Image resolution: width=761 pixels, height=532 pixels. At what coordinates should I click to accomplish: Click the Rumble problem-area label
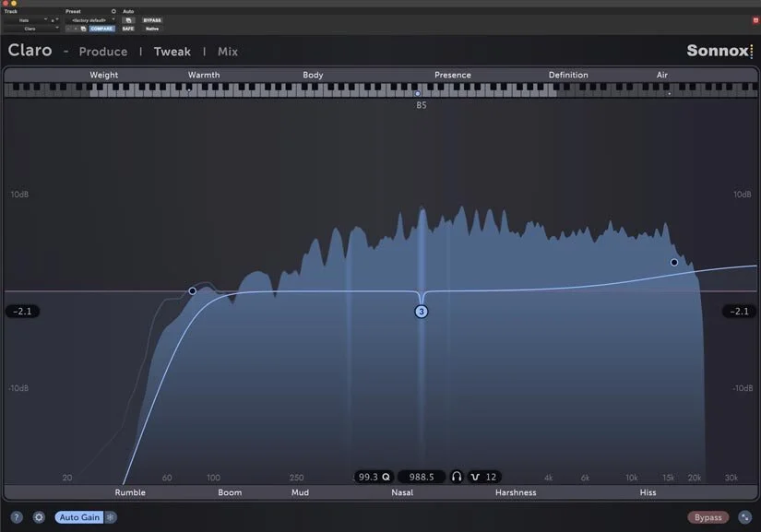[x=130, y=492]
